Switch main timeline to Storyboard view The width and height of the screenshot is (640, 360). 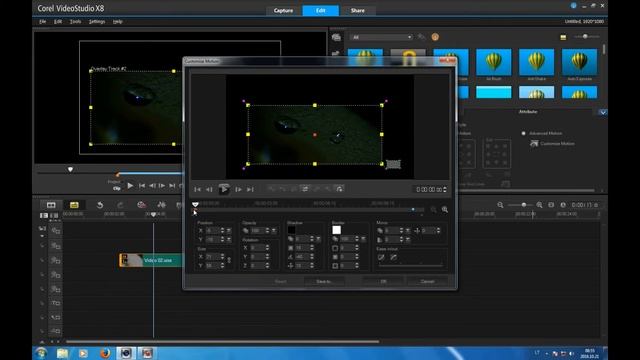[x=51, y=205]
